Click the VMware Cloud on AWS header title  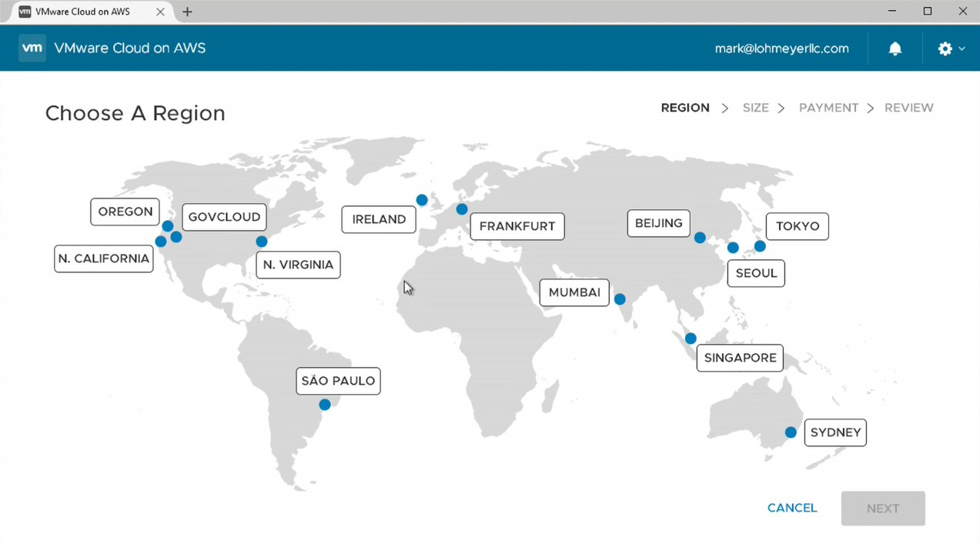click(129, 48)
